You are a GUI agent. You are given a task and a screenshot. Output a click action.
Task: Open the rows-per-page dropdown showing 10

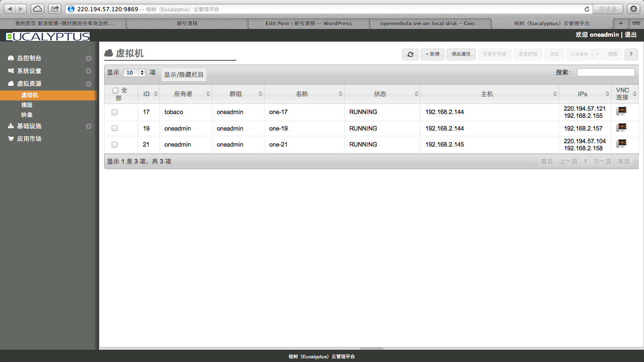tap(134, 73)
